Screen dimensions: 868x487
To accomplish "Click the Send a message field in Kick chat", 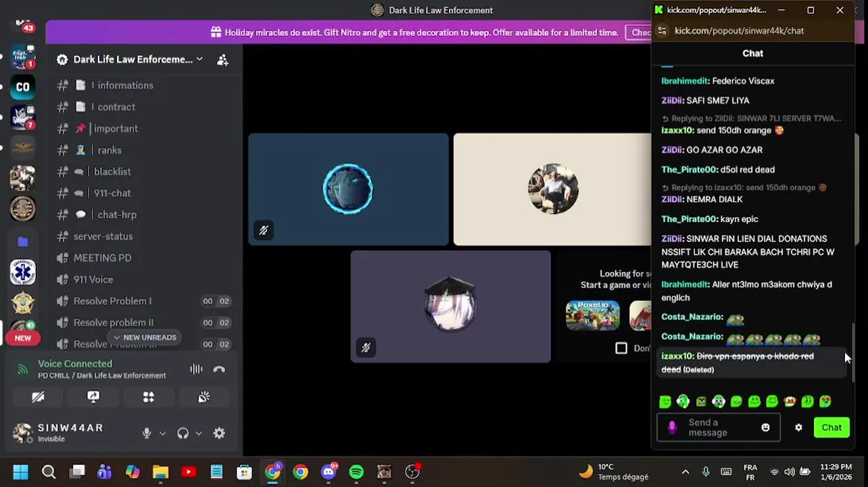I will coord(718,427).
